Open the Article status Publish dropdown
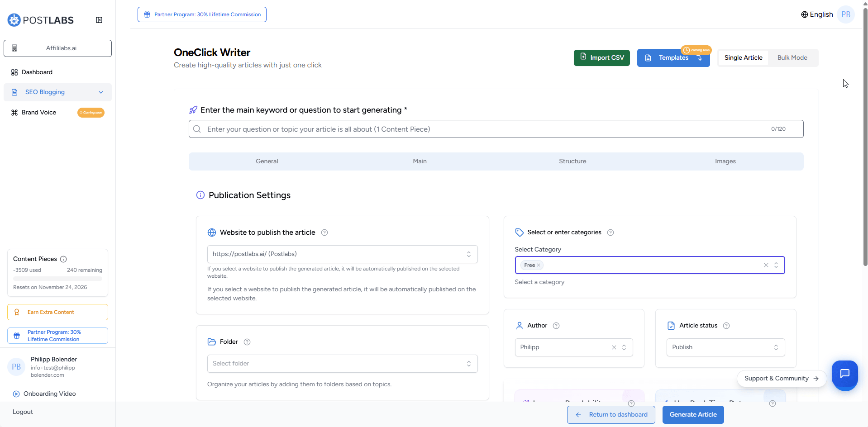This screenshot has width=868, height=427. click(725, 347)
